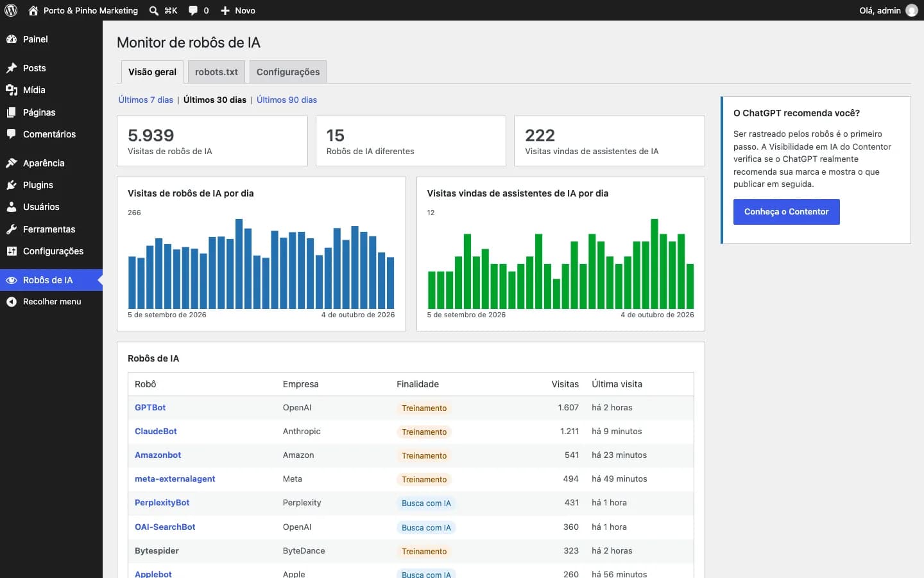Click há 9 minutos in ClaudeBot row

coord(617,432)
